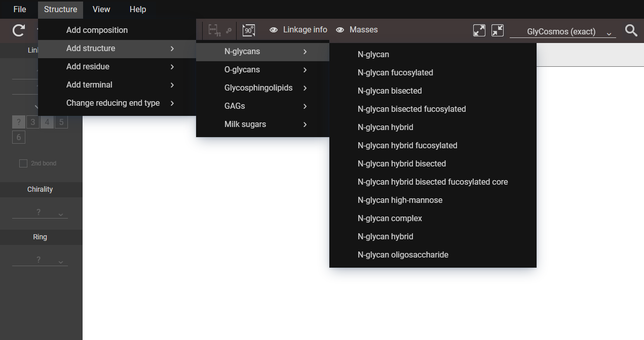This screenshot has width=644, height=340.
Task: Open the GlyCosmos (exact) dropdown
Action: 562,32
